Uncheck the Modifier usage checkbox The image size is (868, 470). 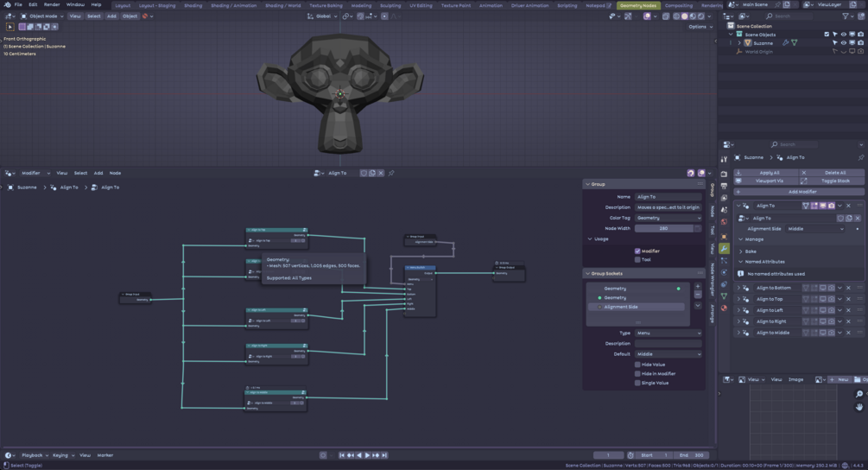tap(637, 251)
